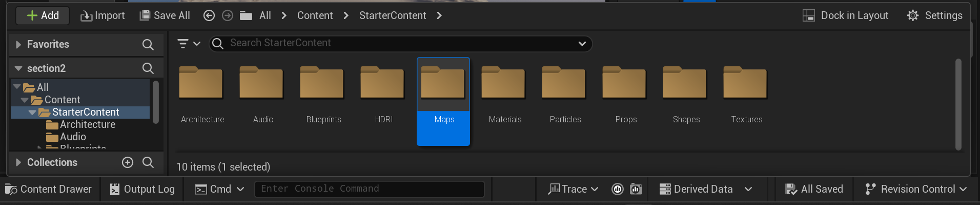The image size is (980, 205).
Task: Open the Revision Control menu
Action: pos(915,189)
